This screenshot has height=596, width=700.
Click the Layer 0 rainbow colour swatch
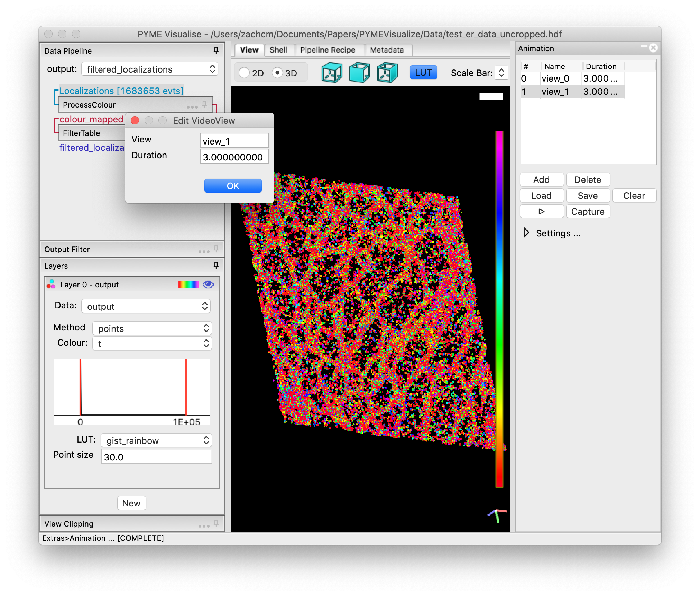click(188, 284)
